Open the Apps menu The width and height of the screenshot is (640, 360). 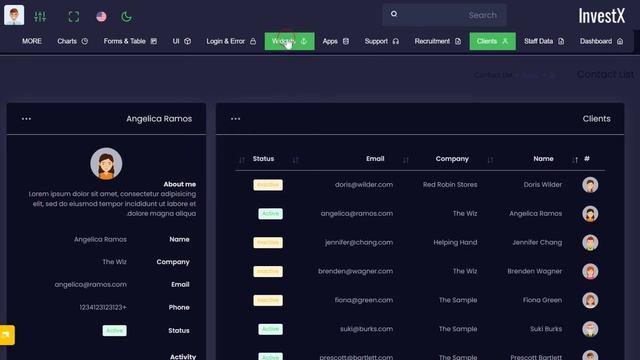click(x=336, y=41)
